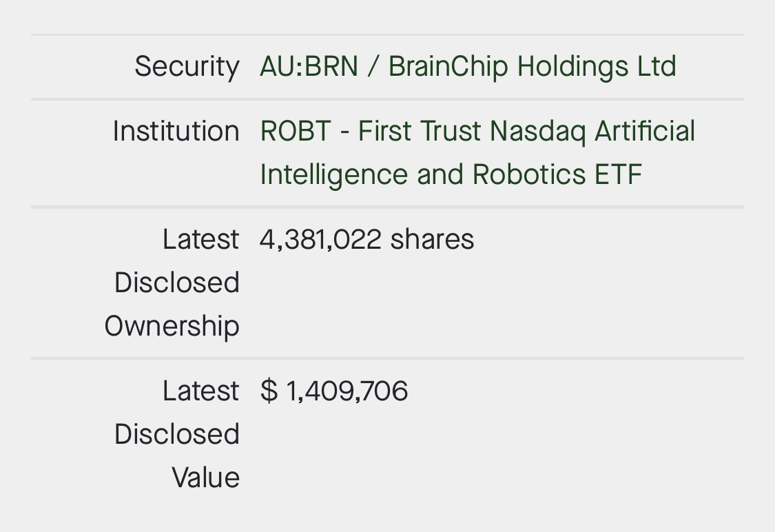Screen dimensions: 775x532
Task: Click the "ROBT" fund ticker symbol
Action: point(296,131)
